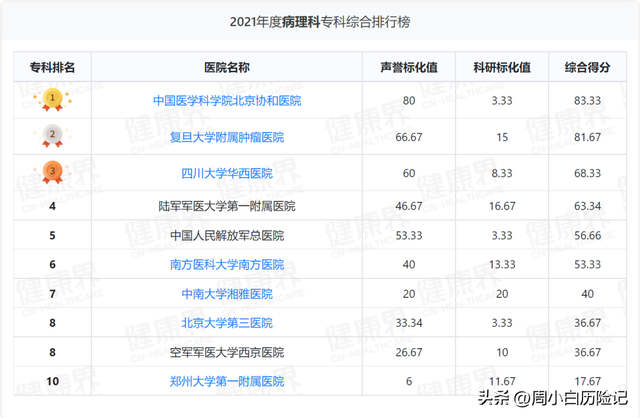Click the bronze rank 3 medal icon
This screenshot has width=640, height=418.
point(52,172)
